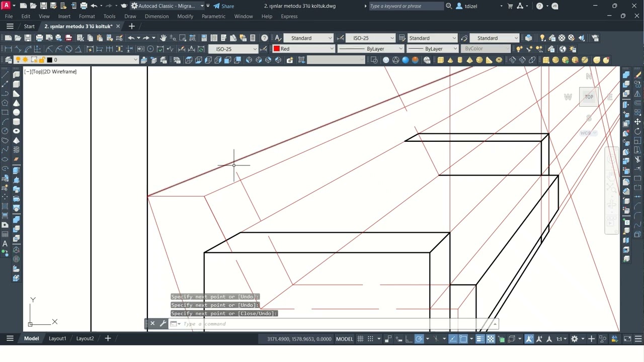Image resolution: width=644 pixels, height=362 pixels.
Task: Select the Erase tool in Modify toolbar
Action: (x=638, y=74)
